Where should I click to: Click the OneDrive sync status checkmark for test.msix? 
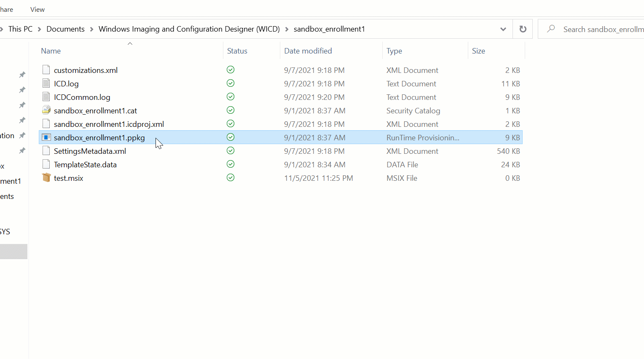click(x=230, y=177)
